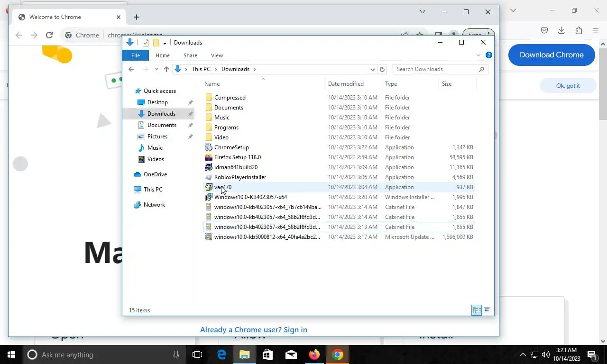Sort files by Size column
The height and width of the screenshot is (364, 607).
coord(458,84)
